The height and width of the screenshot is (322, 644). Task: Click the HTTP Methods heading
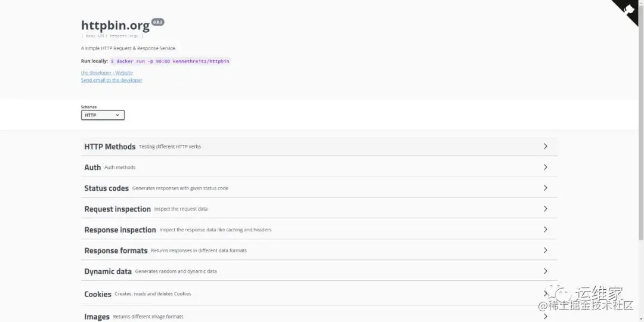(x=110, y=147)
